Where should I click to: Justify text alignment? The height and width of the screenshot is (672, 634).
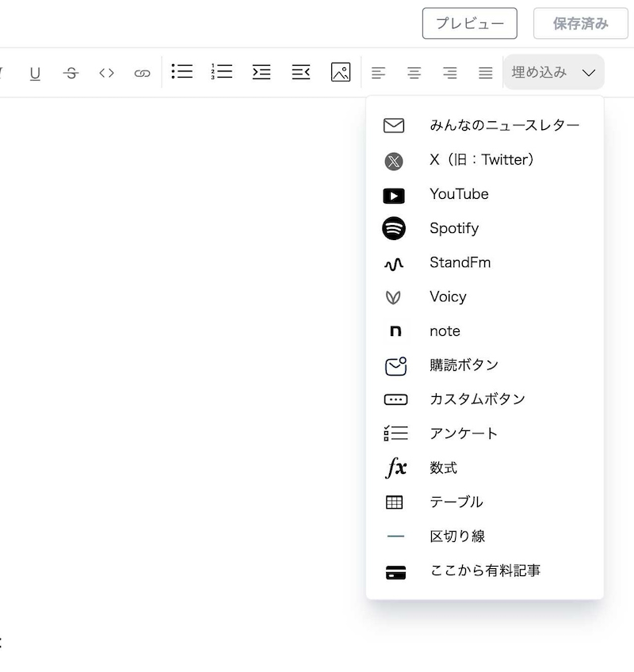[486, 73]
